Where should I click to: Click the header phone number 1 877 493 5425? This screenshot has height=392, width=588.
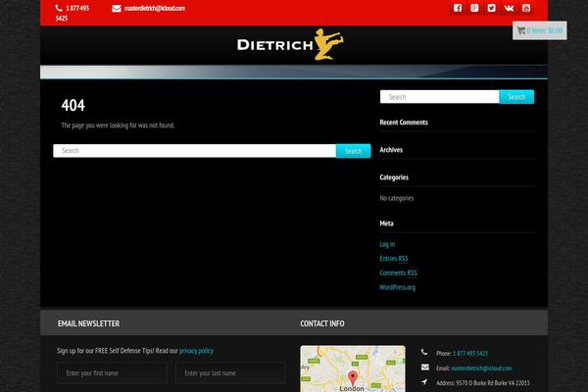click(x=73, y=13)
